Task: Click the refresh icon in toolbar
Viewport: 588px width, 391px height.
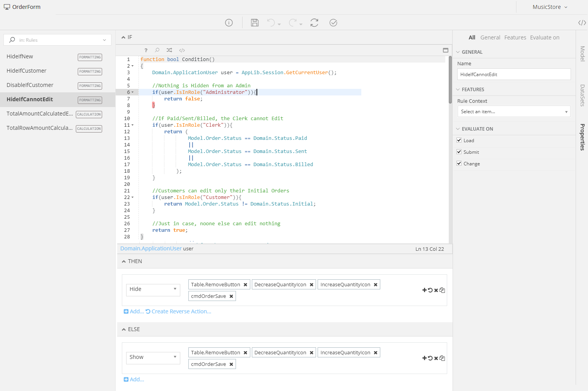Action: pos(314,23)
